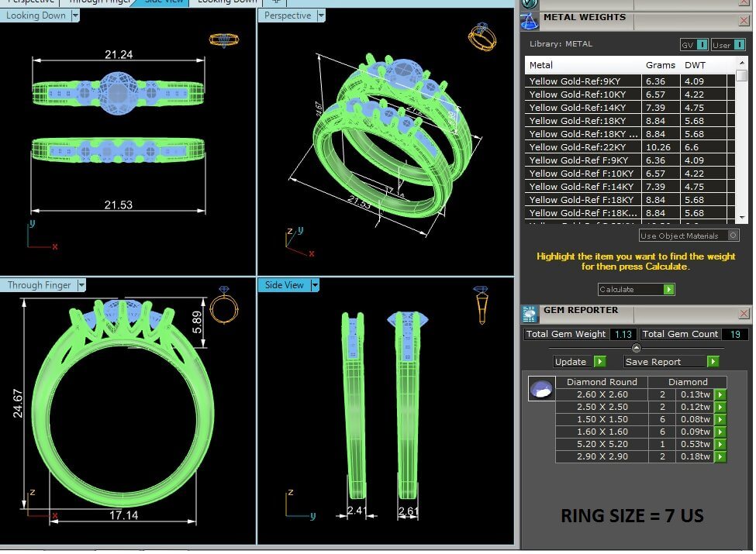The width and height of the screenshot is (756, 554).
Task: Expand the Through Finger viewport menu
Action: [81, 285]
